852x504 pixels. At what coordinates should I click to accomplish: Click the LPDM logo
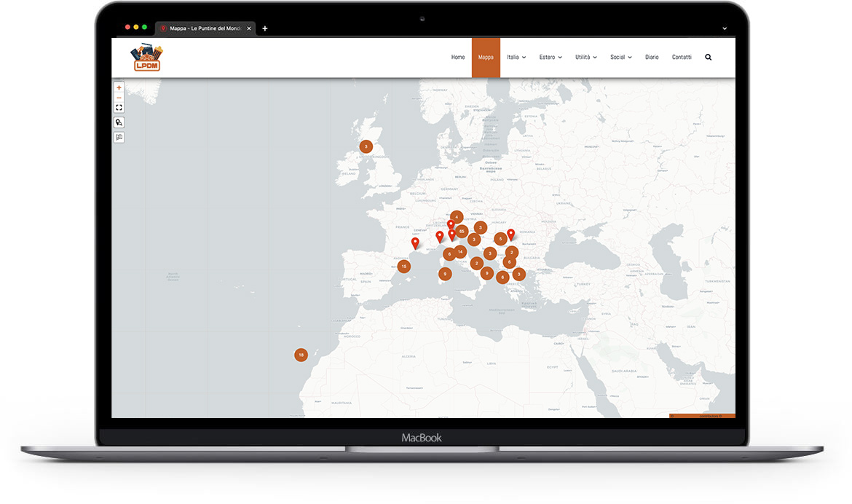[x=146, y=57]
